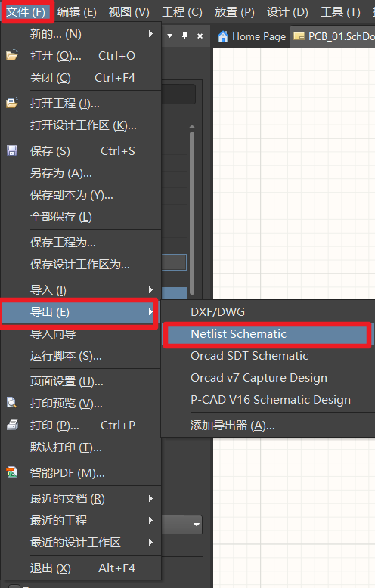375x588 pixels.
Task: Switch to the PCB_01.SchDoc tab
Action: click(333, 36)
